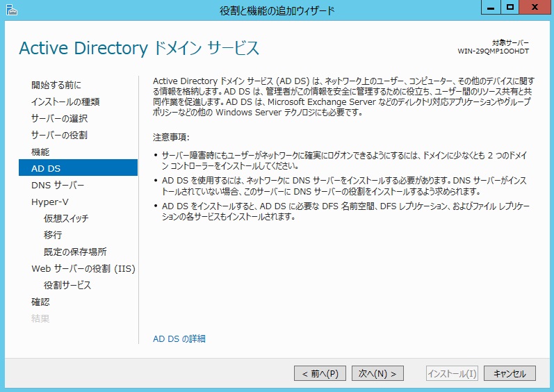
Task: Go to 確認 step
Action: tap(40, 302)
